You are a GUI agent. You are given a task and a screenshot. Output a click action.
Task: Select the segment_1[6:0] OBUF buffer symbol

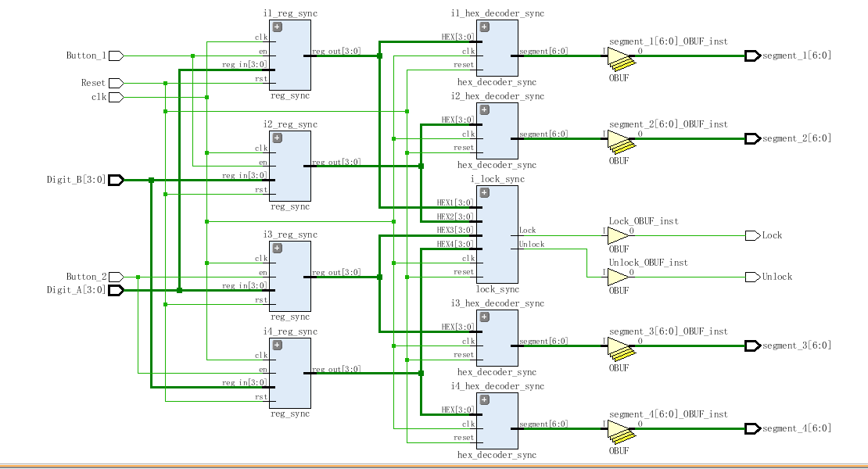(621, 59)
